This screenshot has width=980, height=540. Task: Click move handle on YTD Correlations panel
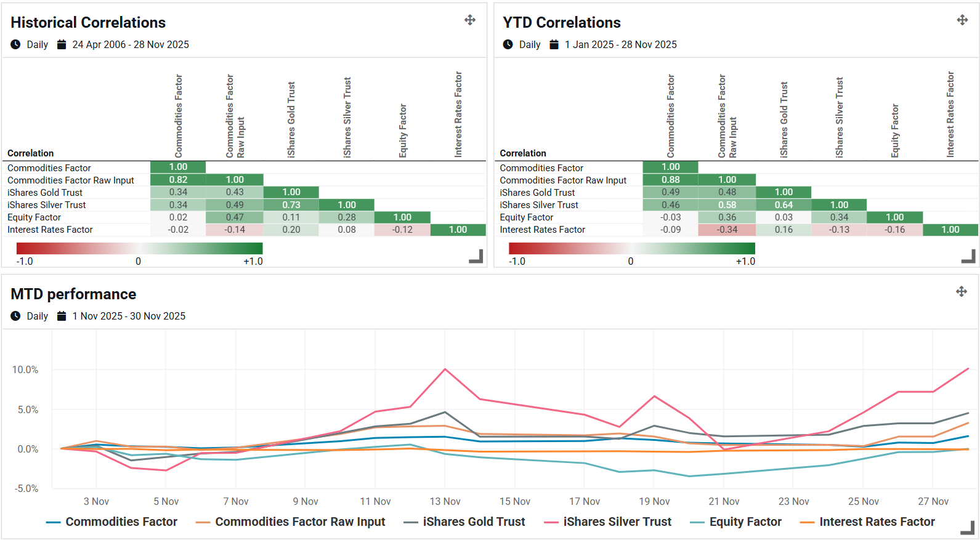[x=962, y=20]
